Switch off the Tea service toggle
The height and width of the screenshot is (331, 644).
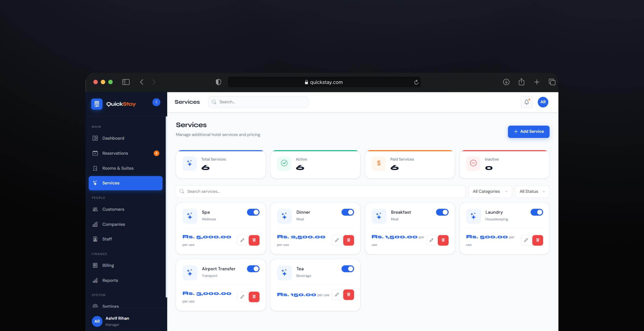click(348, 269)
